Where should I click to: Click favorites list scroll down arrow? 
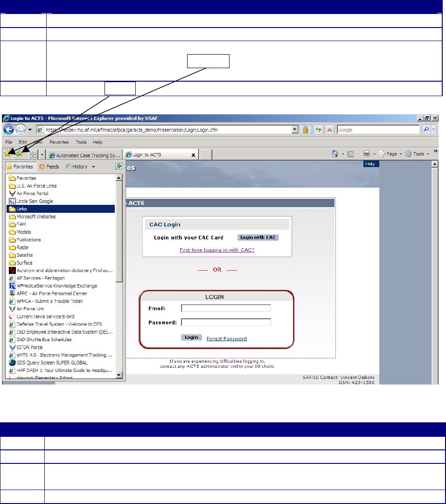tap(119, 375)
